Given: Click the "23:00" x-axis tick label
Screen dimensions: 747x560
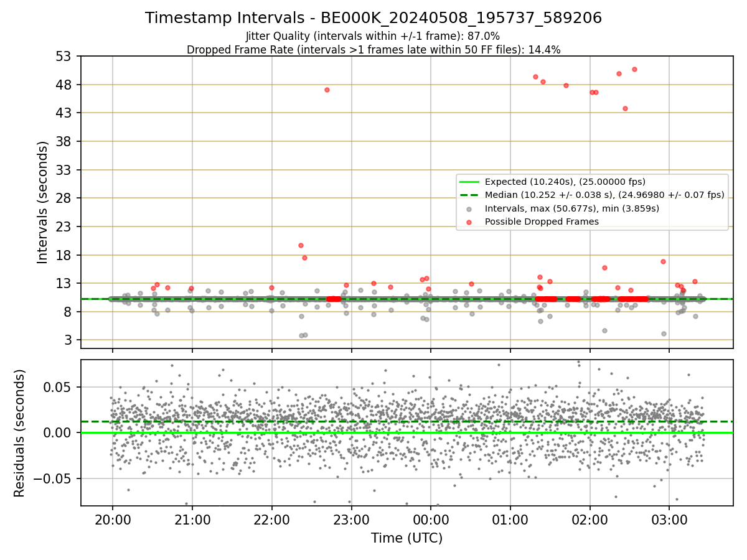Looking at the screenshot, I should click(352, 519).
